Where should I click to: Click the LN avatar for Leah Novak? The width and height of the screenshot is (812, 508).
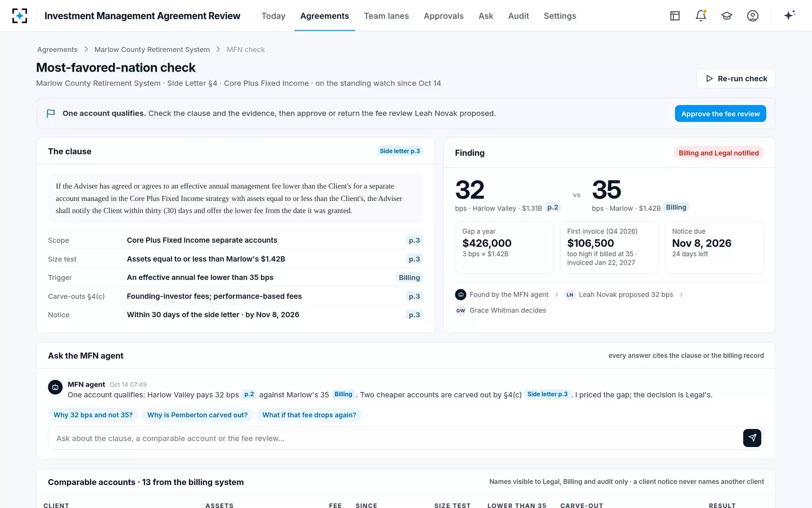pos(570,295)
